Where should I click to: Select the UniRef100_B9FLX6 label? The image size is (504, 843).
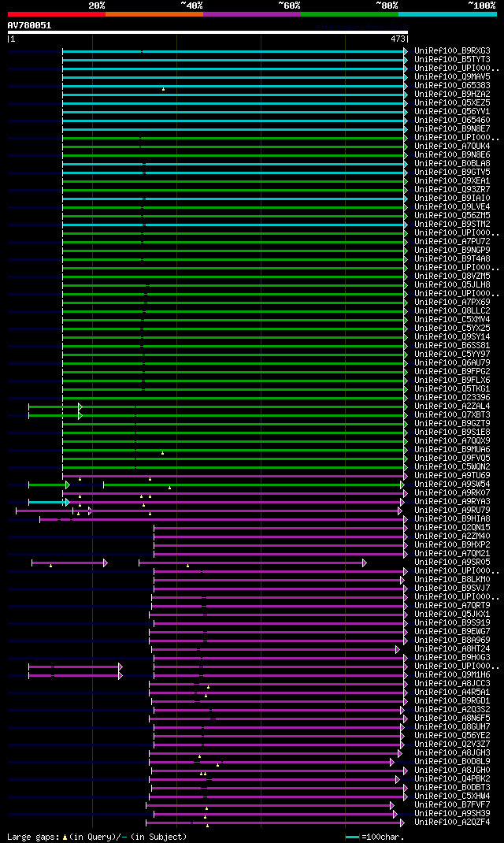[452, 380]
